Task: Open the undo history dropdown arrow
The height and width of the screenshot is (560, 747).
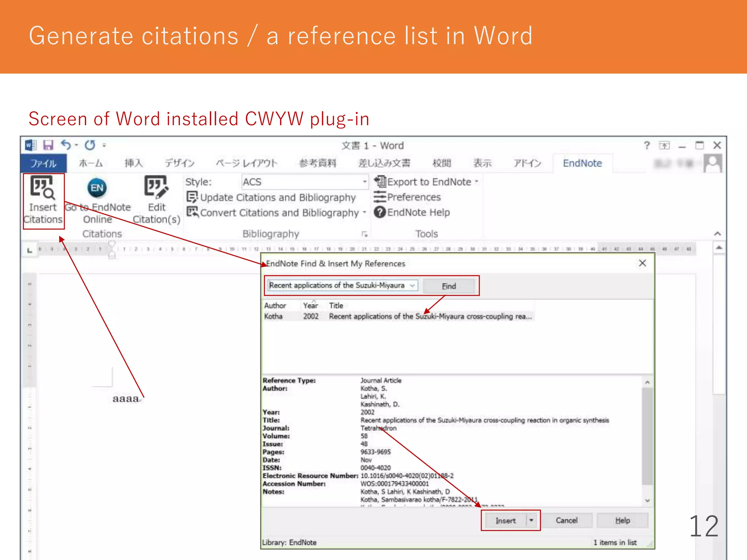Action: tap(77, 145)
